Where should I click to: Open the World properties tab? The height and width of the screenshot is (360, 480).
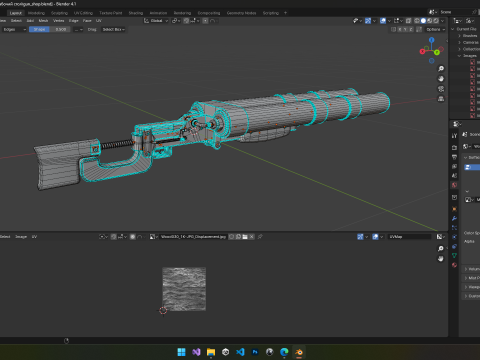(x=454, y=185)
